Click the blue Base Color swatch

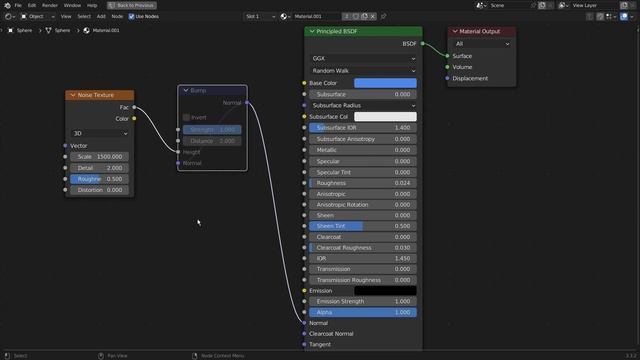(385, 83)
